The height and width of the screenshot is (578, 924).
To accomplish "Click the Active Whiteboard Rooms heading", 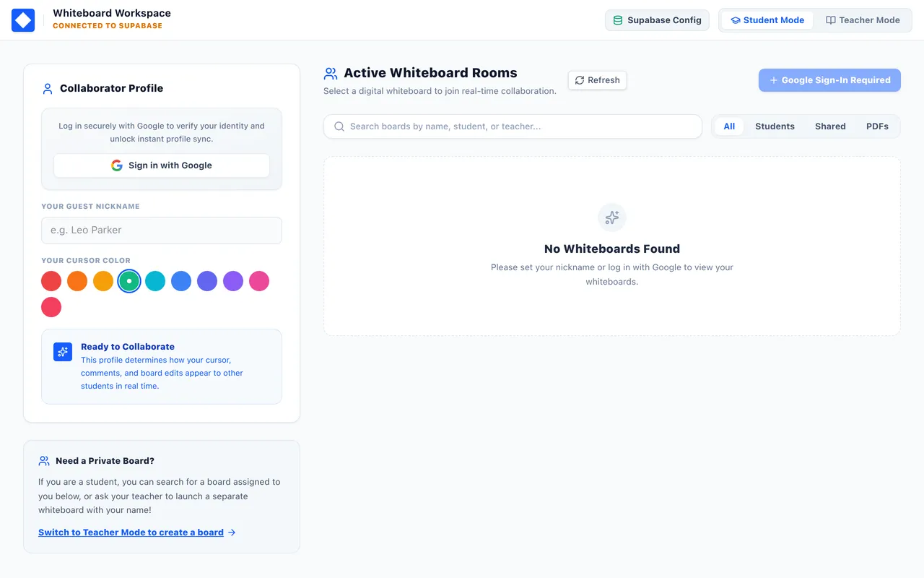I will click(x=430, y=73).
